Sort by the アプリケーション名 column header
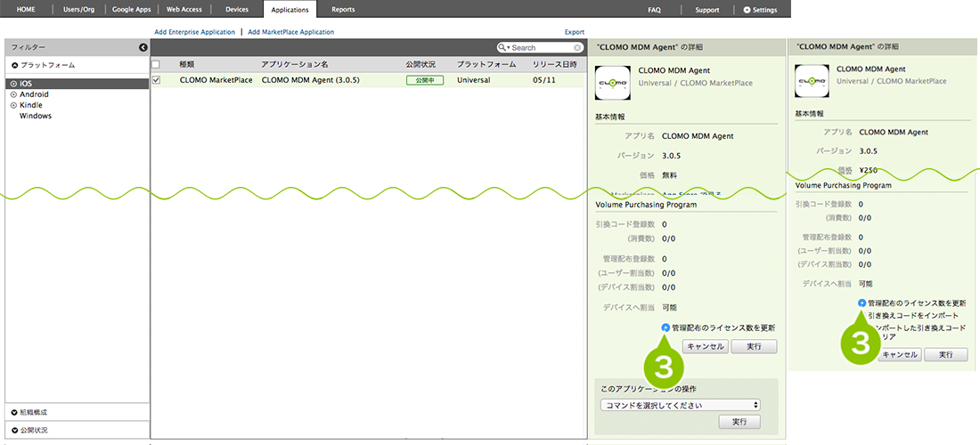The image size is (980, 445). pyautogui.click(x=294, y=64)
